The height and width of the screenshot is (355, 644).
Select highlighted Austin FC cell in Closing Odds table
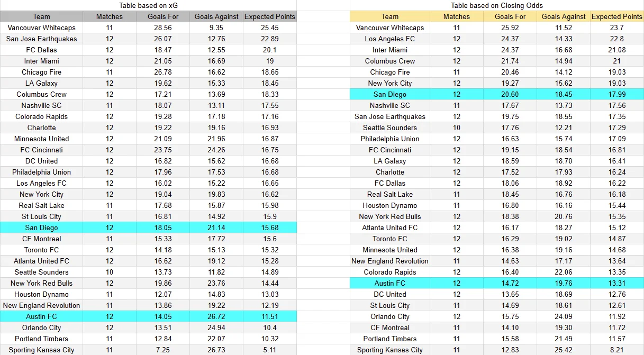pos(390,283)
